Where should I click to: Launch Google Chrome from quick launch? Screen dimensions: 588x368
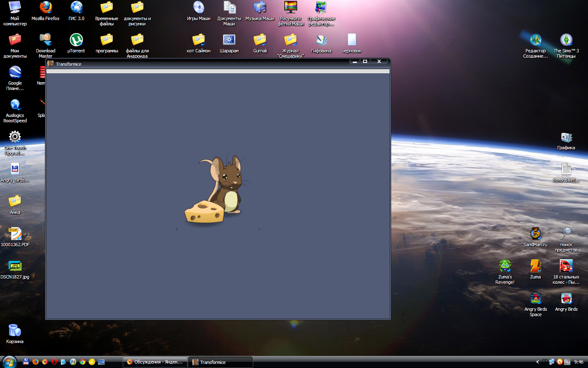(x=82, y=362)
